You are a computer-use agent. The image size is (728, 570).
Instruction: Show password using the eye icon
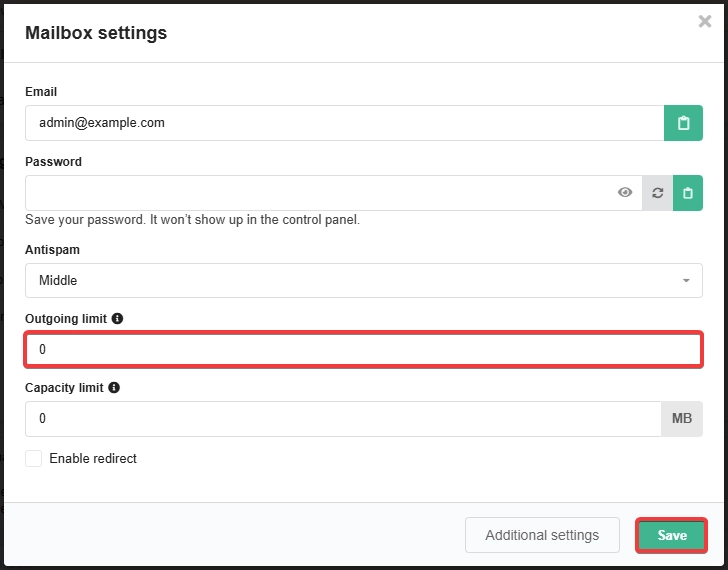625,192
